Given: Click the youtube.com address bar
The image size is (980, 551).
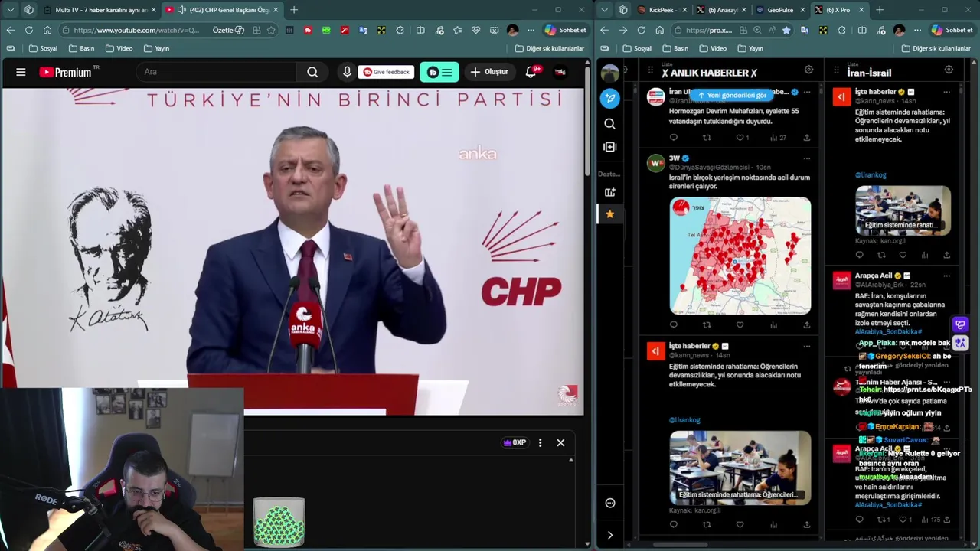Looking at the screenshot, I should [136, 30].
